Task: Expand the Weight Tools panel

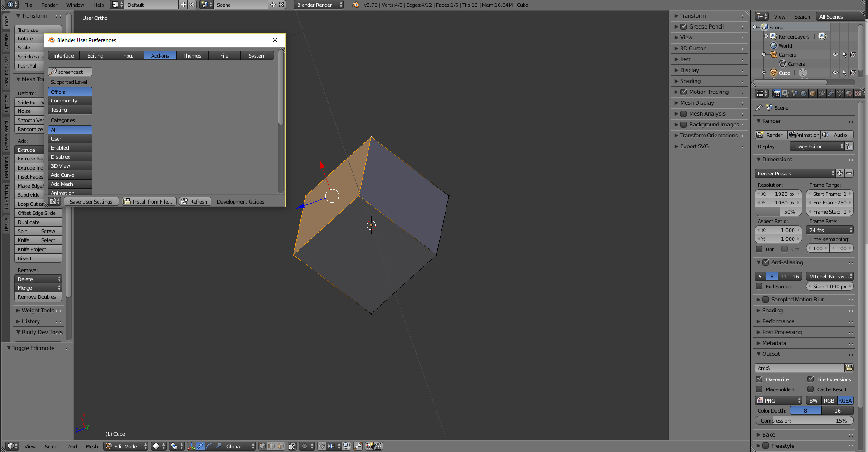Action: click(38, 310)
